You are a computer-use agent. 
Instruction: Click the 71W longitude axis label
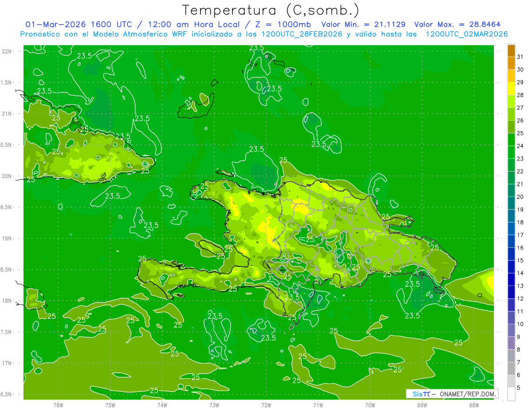click(318, 405)
